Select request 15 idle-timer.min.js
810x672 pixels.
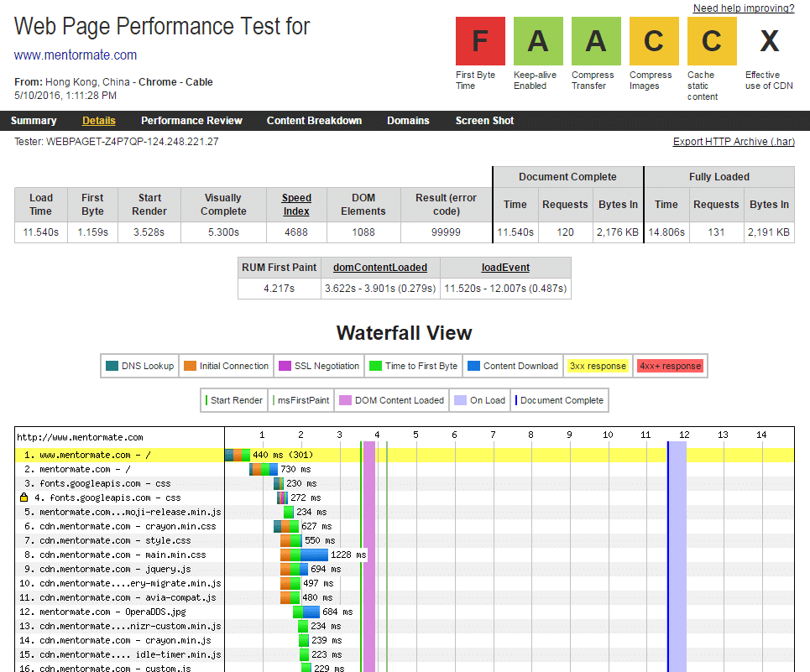(120, 654)
